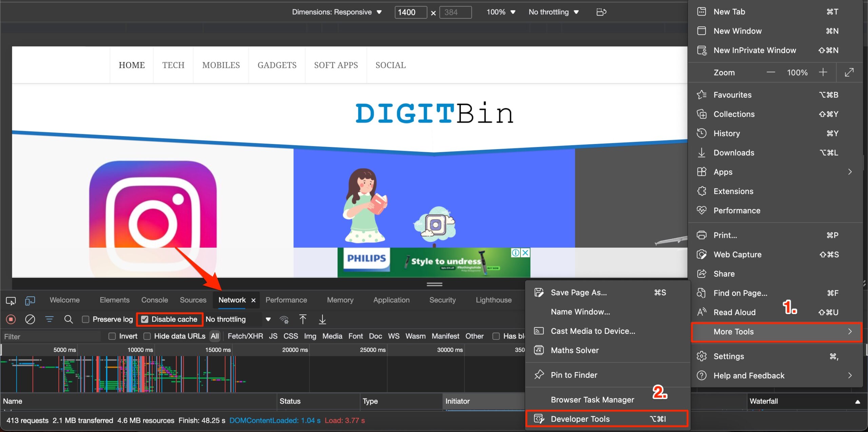868x432 pixels.
Task: Click the Network tab in DevTools
Action: (231, 299)
